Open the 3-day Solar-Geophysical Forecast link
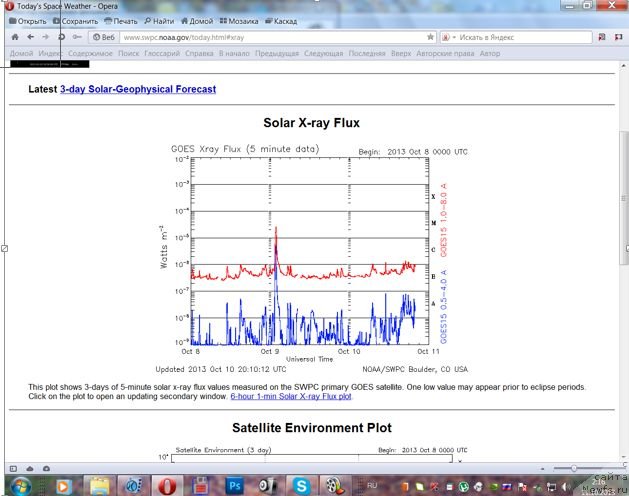This screenshot has height=496, width=629. coord(138,89)
